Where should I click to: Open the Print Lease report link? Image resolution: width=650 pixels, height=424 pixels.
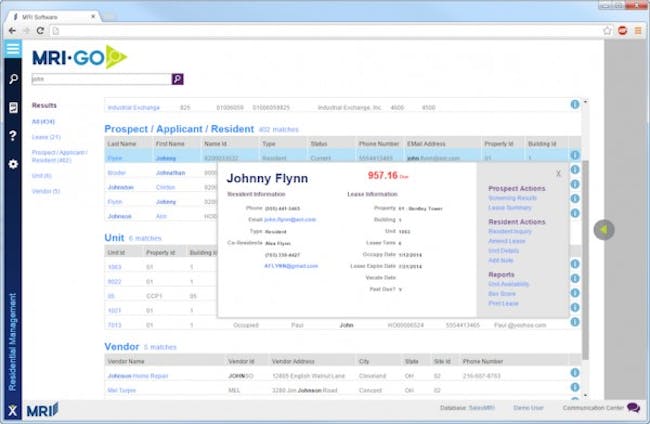coord(503,302)
